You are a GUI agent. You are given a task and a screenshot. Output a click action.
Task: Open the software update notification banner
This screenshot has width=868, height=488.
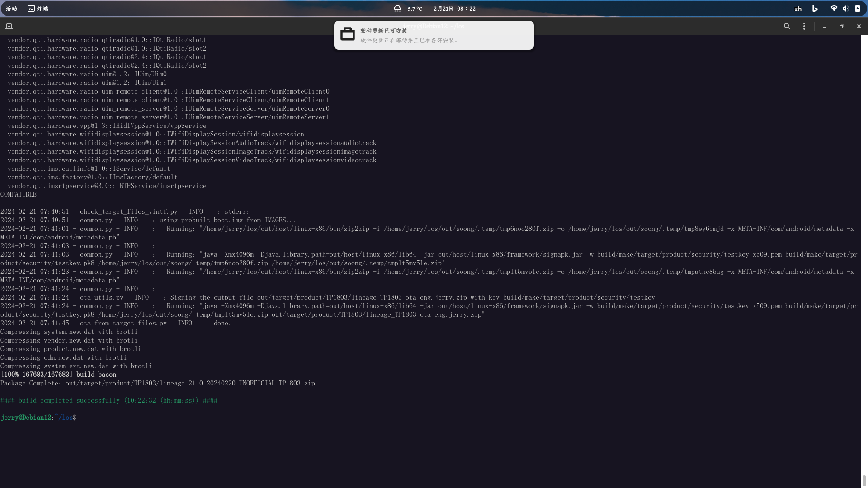[434, 35]
